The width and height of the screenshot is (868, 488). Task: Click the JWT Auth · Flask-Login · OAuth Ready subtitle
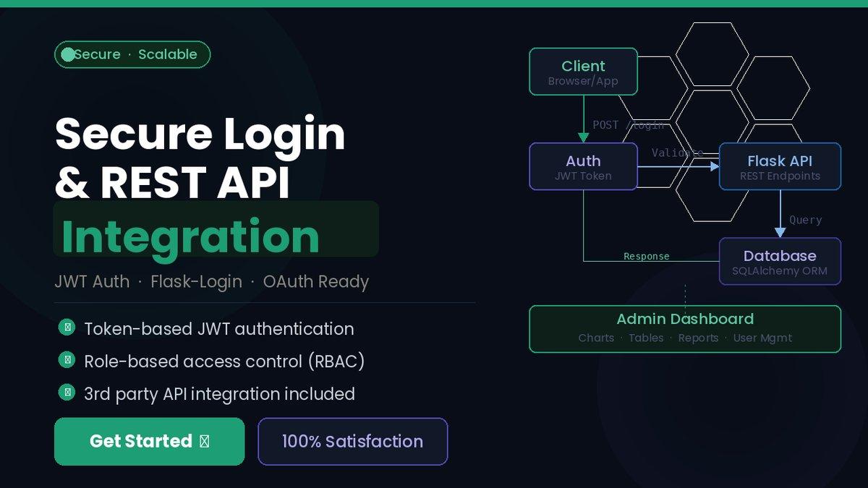(x=211, y=282)
